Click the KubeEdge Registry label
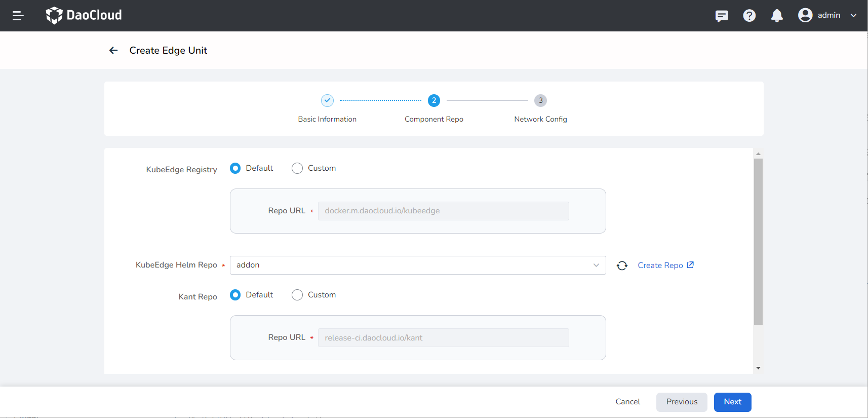 click(x=181, y=169)
